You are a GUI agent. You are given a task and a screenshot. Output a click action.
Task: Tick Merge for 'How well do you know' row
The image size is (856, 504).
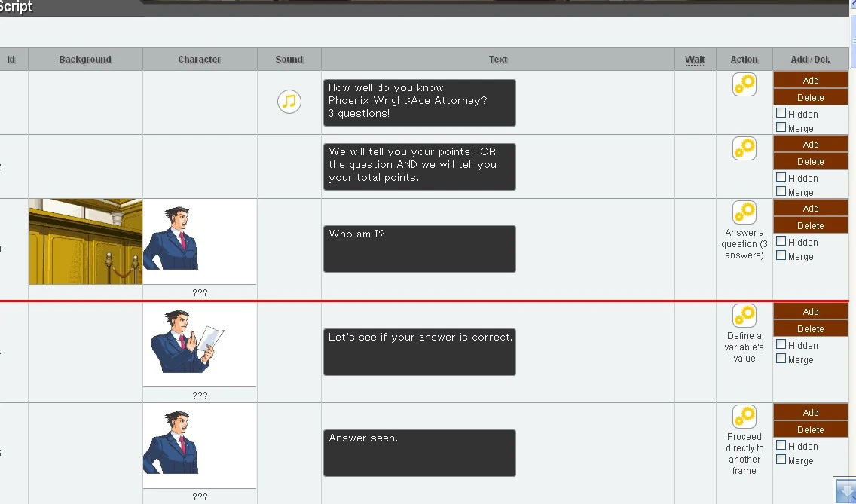click(x=781, y=127)
